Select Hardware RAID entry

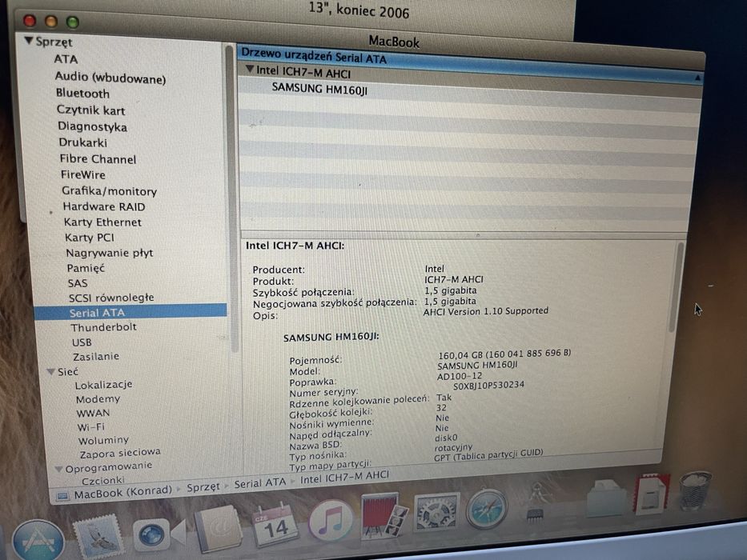[104, 206]
